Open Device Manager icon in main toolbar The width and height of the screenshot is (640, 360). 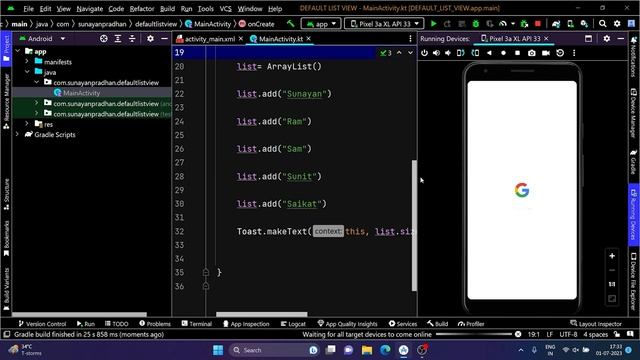pos(570,24)
